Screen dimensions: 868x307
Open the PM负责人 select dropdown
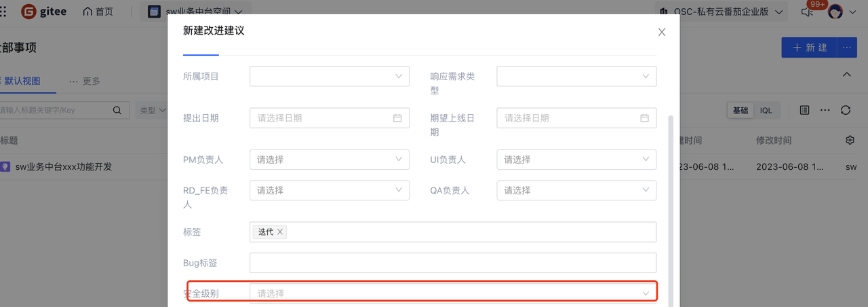(330, 159)
